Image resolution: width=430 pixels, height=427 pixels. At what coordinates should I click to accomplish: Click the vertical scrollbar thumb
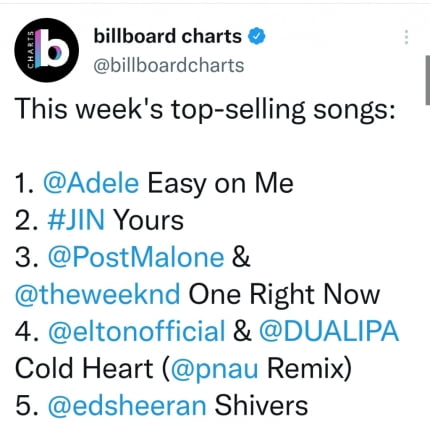[x=428, y=80]
